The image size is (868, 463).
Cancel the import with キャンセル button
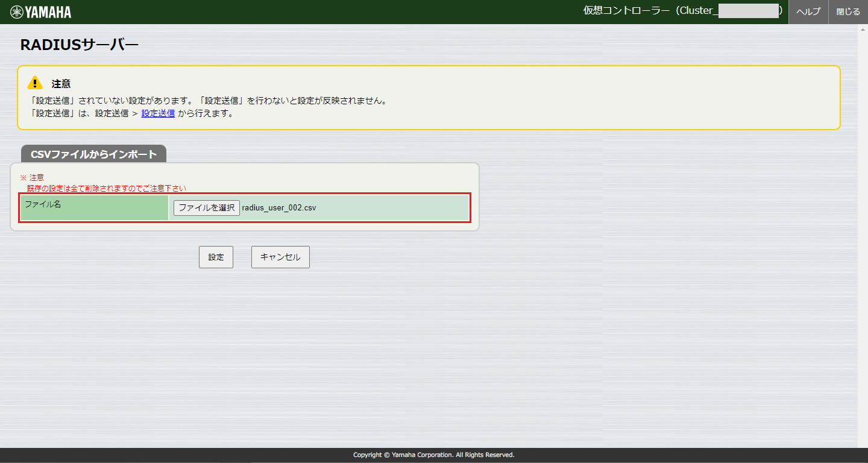[280, 257]
